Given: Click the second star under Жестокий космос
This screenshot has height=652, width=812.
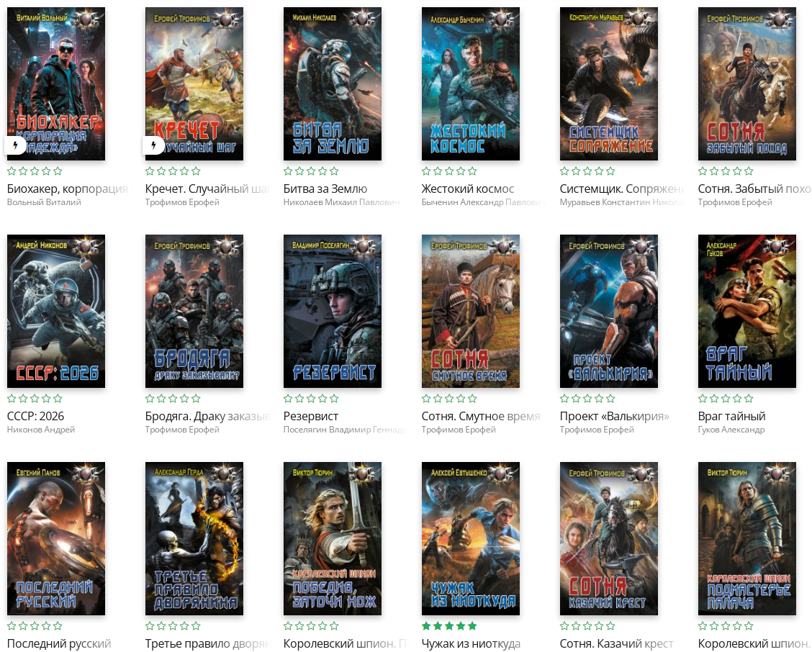Looking at the screenshot, I should point(438,171).
